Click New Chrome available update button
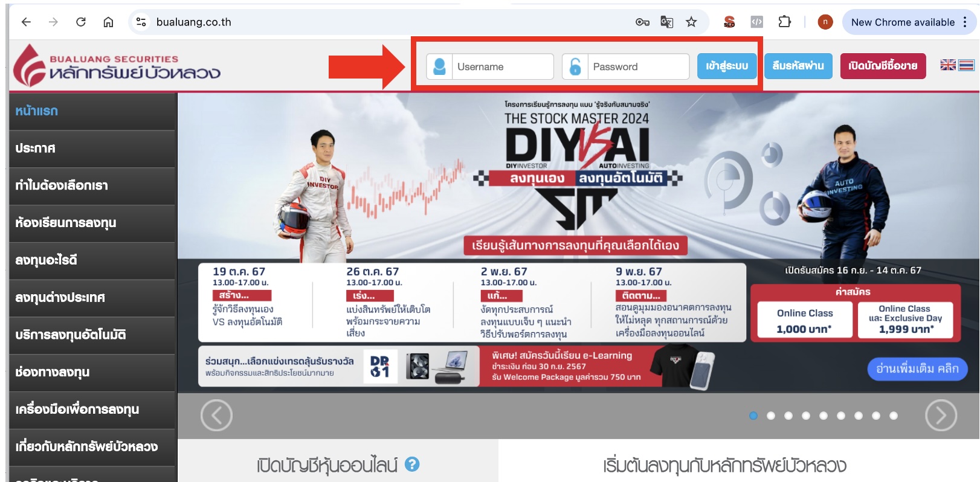Viewport: 980px width, 482px height. [x=903, y=22]
